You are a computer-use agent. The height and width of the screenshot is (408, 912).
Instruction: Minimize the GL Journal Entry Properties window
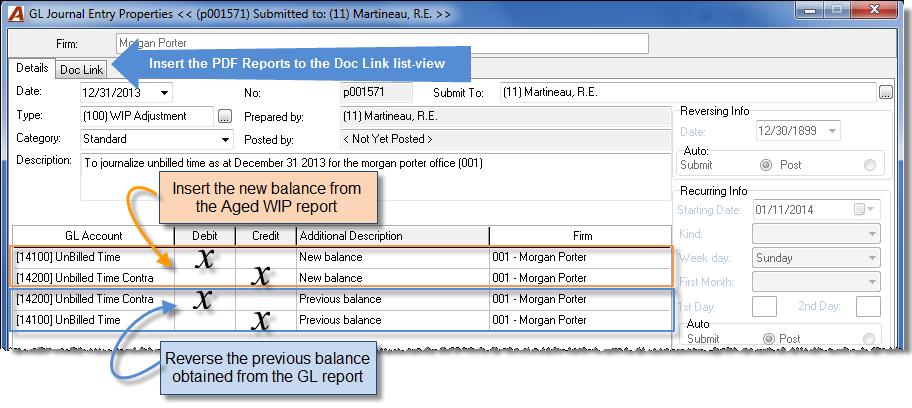click(x=812, y=10)
